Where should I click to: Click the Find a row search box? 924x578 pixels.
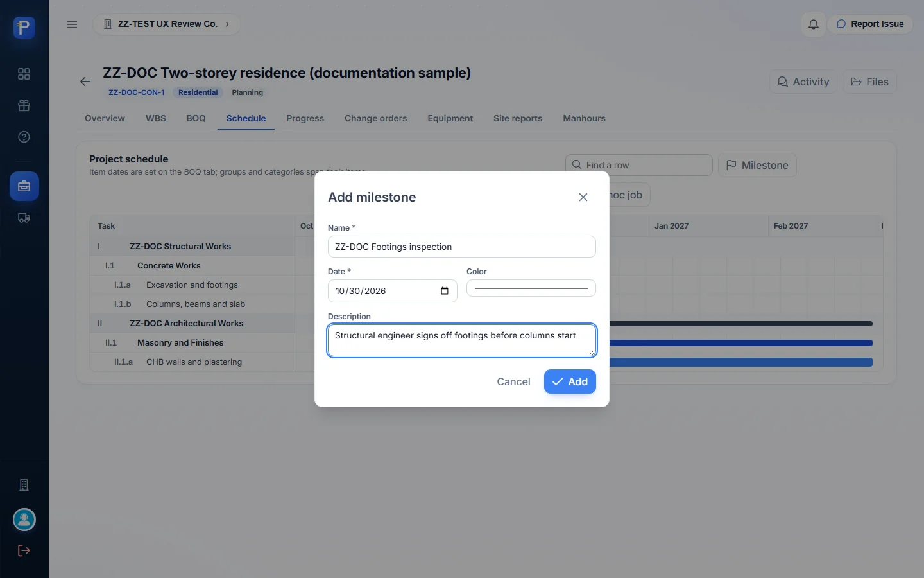[x=639, y=165]
